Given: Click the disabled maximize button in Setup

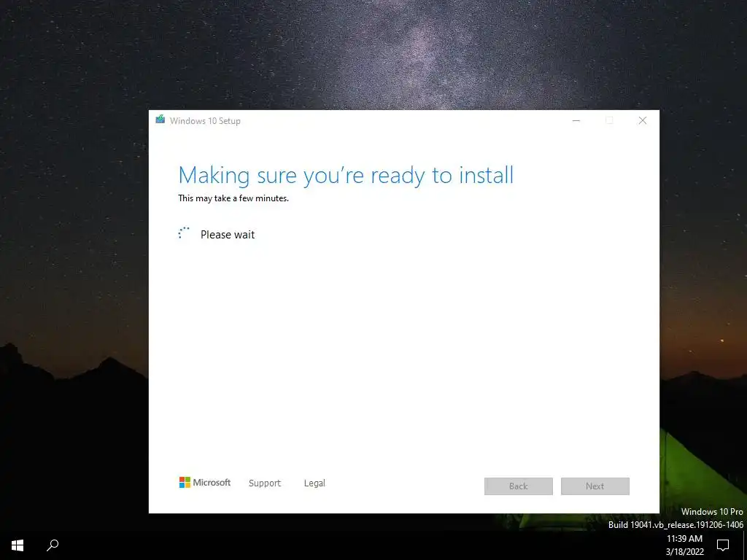Looking at the screenshot, I should coord(609,120).
